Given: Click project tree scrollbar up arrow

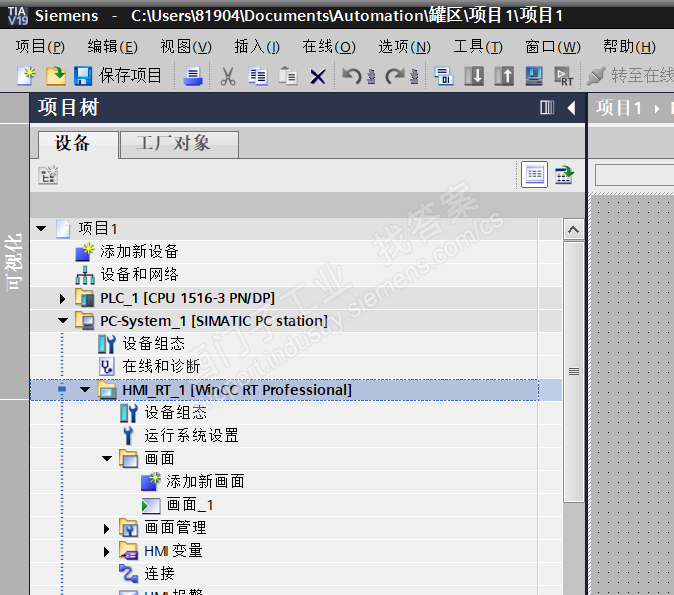Looking at the screenshot, I should (x=573, y=230).
